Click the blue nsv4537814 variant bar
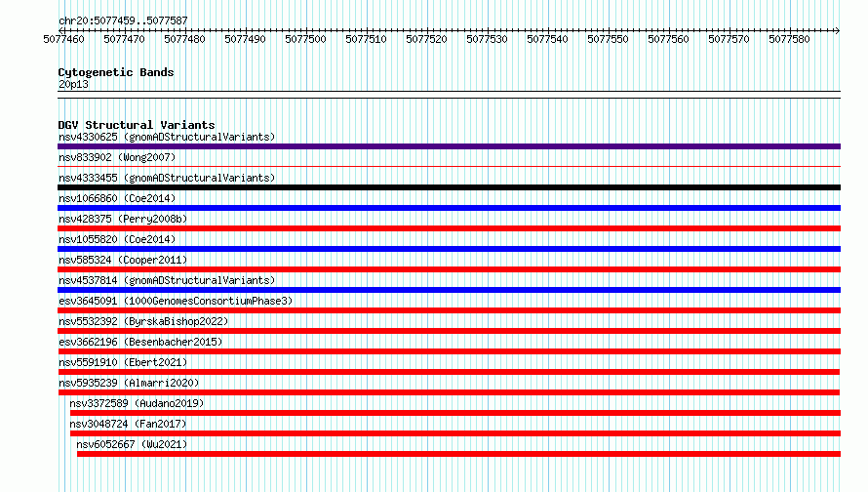Image resolution: width=868 pixels, height=492 pixels. pos(449,290)
